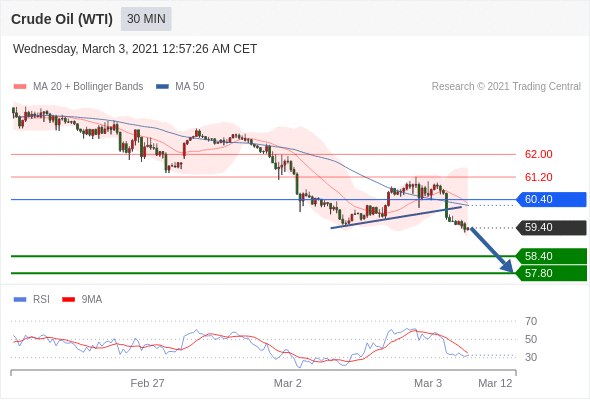
Task: Click the blue 60.40 pivot price tag
Action: [x=550, y=199]
